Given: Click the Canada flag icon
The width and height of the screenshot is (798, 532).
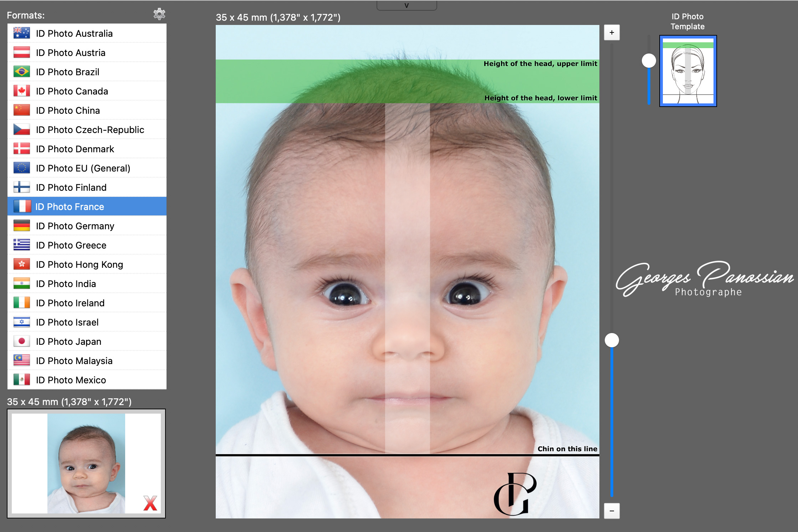Looking at the screenshot, I should click(22, 91).
